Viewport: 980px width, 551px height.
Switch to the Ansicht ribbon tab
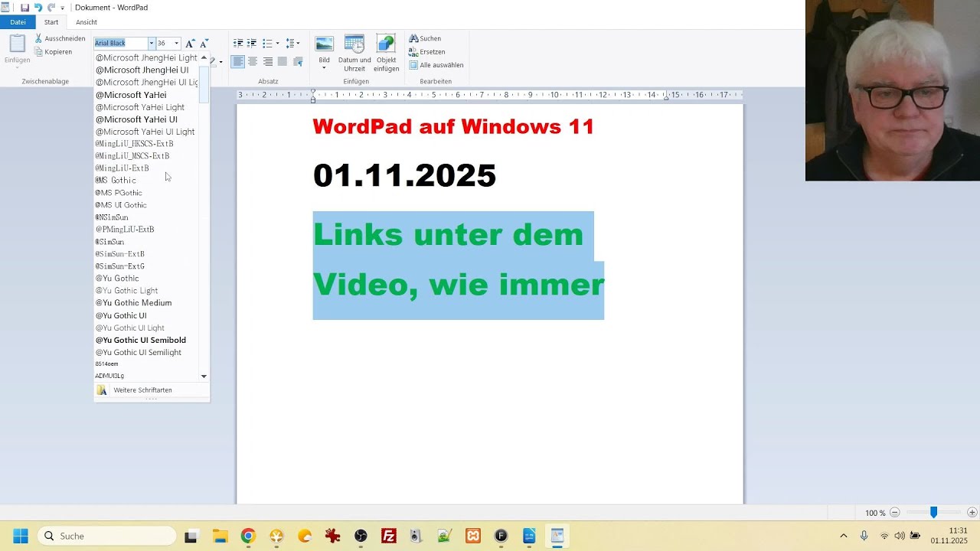pos(87,22)
